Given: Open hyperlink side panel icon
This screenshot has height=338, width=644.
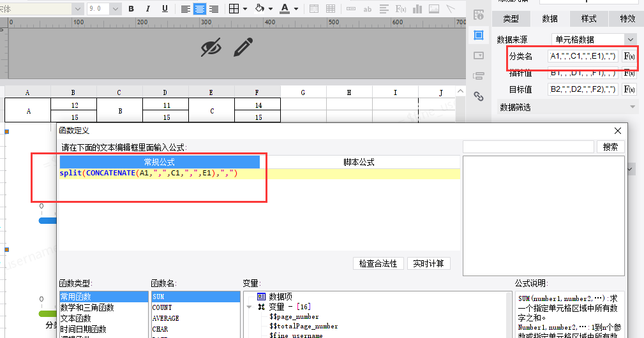Looking at the screenshot, I should coord(479,96).
